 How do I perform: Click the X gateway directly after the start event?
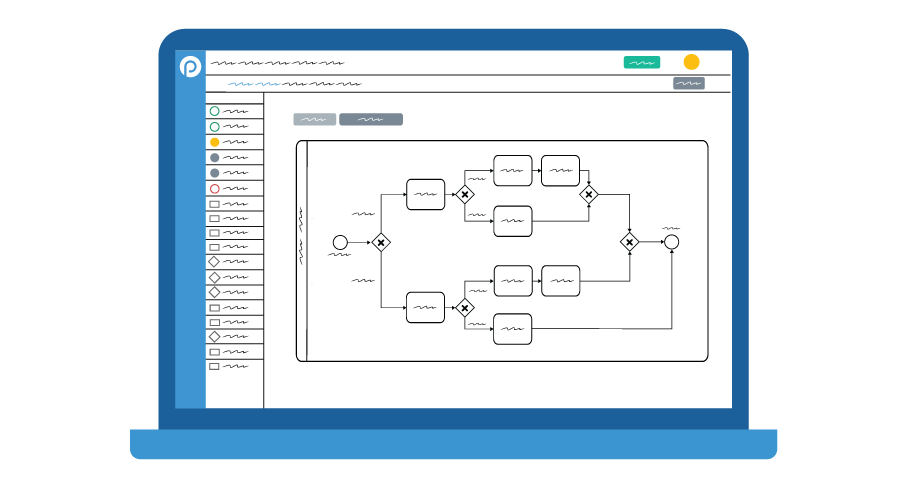coord(381,242)
